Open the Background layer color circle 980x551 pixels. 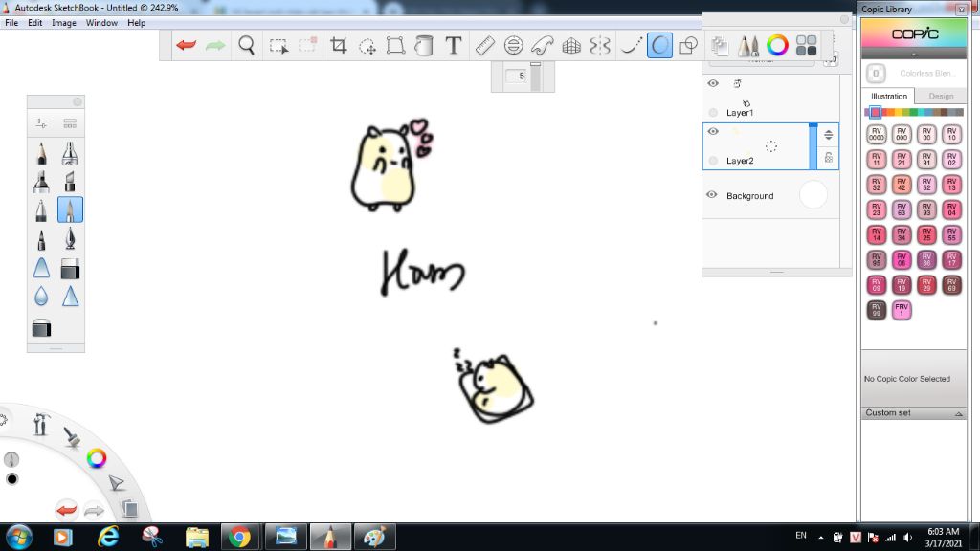point(813,195)
